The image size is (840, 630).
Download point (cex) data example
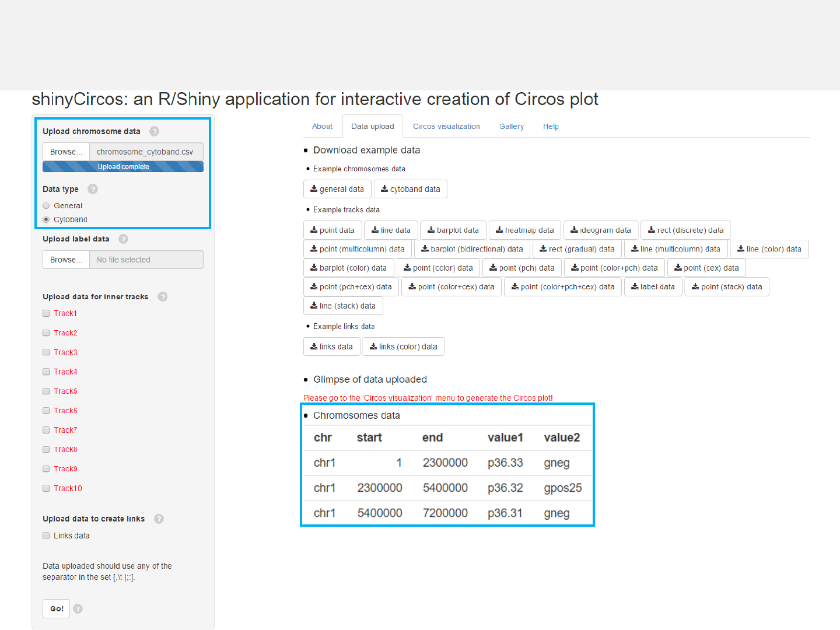click(707, 268)
